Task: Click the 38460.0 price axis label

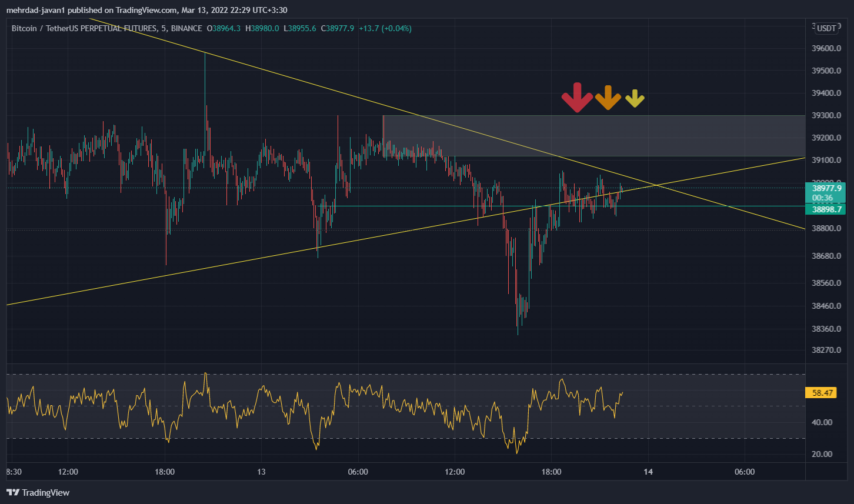Action: pos(826,306)
